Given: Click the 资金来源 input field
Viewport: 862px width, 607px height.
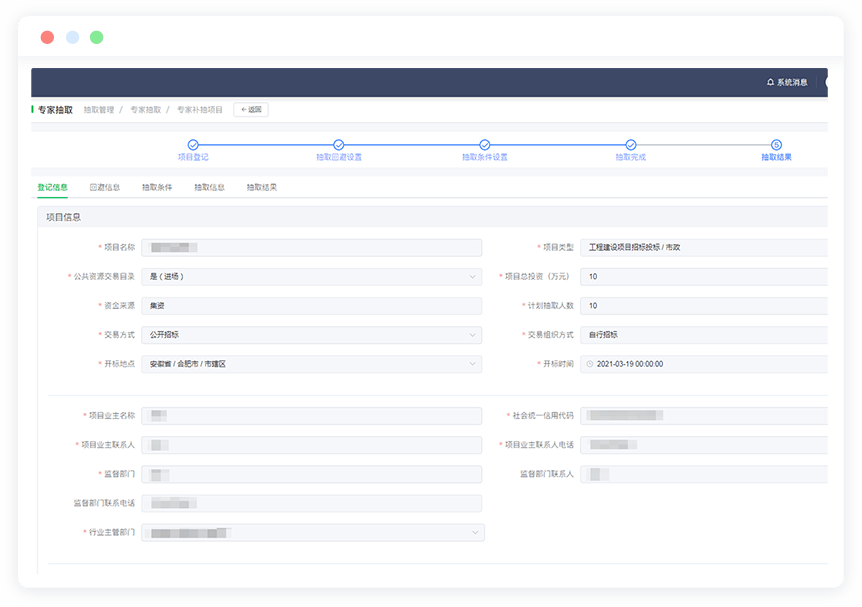Looking at the screenshot, I should (311, 306).
